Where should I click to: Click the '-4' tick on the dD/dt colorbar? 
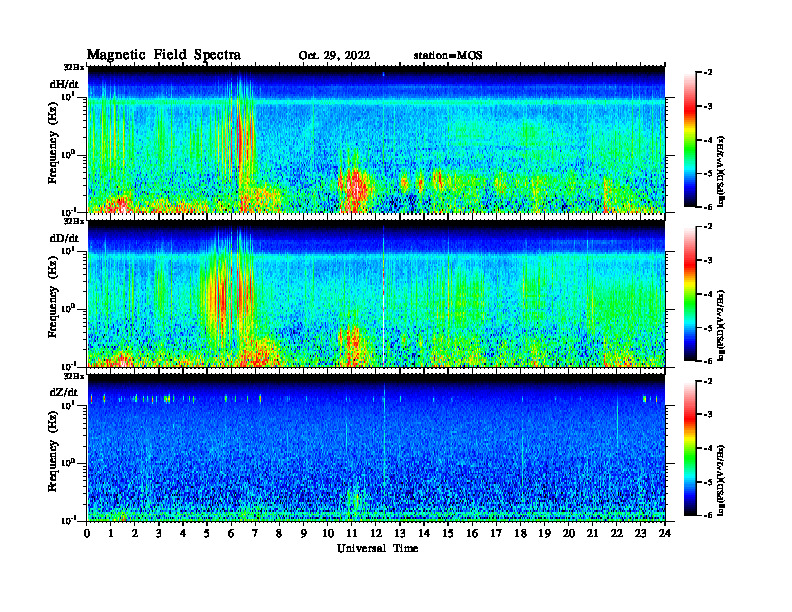(708, 294)
